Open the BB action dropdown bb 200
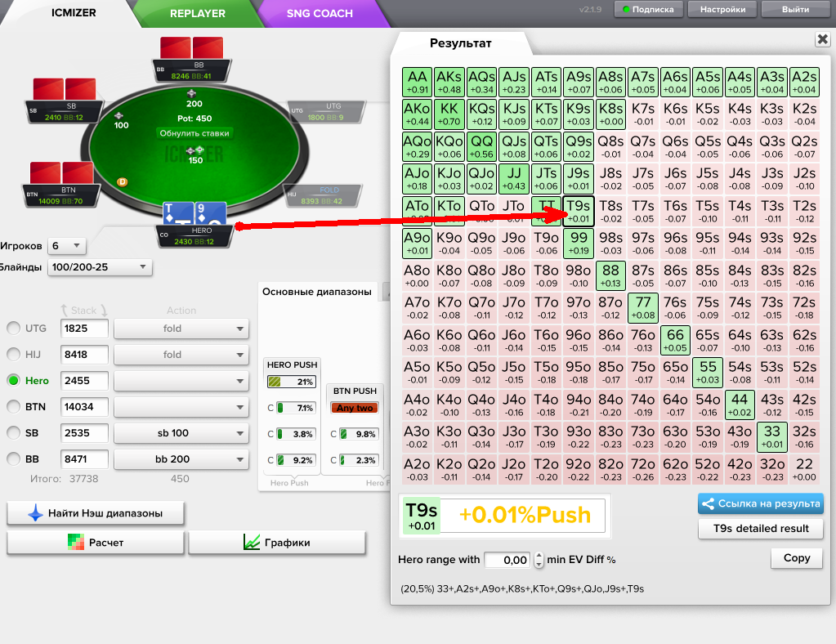Viewport: 836px width, 644px height. click(x=181, y=459)
